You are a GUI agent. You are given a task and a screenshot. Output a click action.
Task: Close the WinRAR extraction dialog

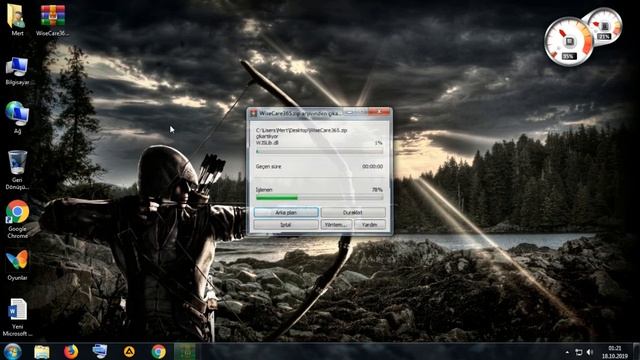point(379,111)
